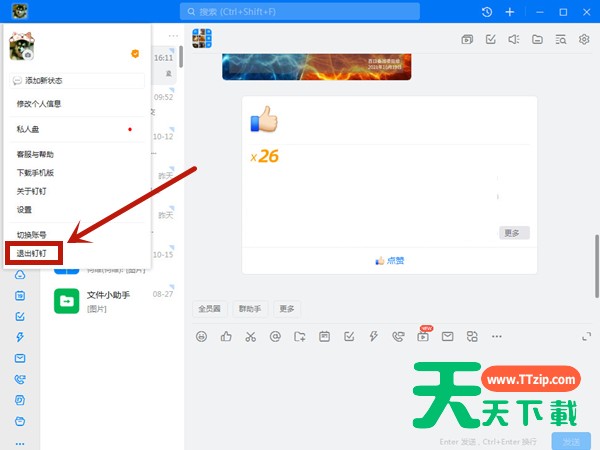
Task: Click the lightning DING icon in chat toolbar
Action: [373, 336]
